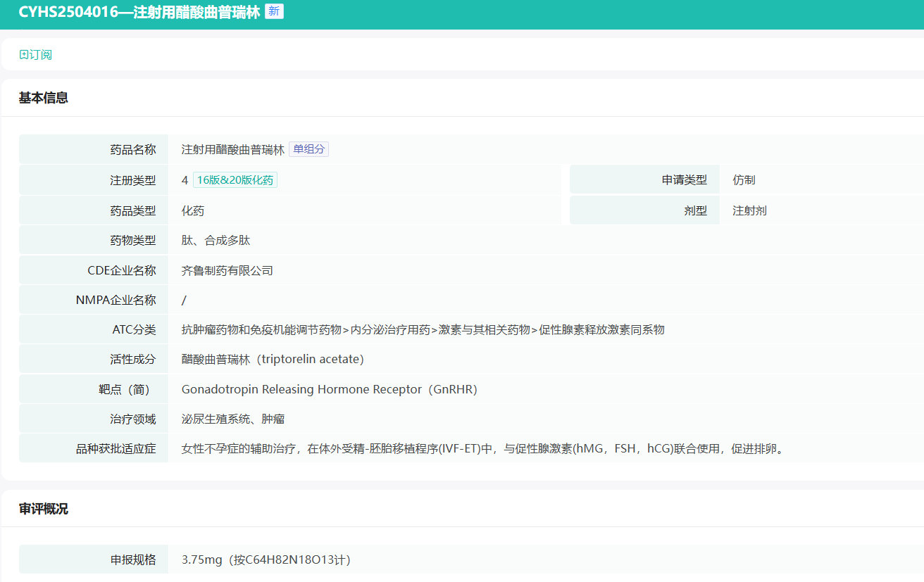Click the 单组分 tag
This screenshot has height=582, width=924.
[x=308, y=149]
